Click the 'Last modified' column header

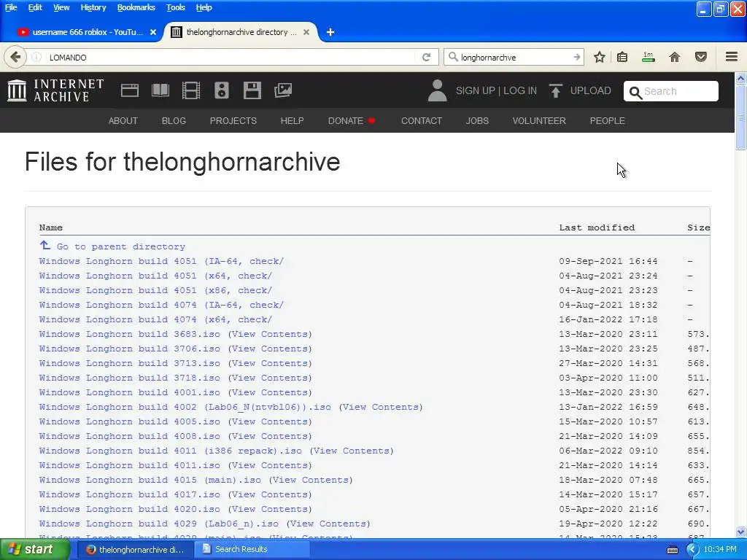pyautogui.click(x=597, y=227)
